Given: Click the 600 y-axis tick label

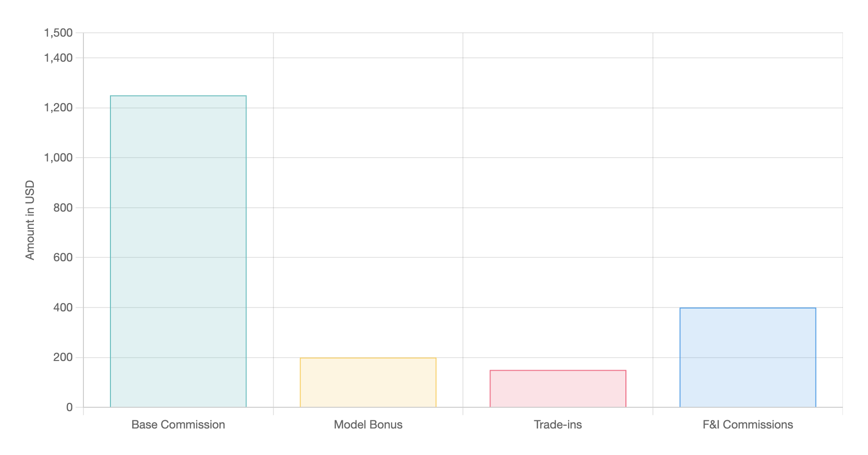Looking at the screenshot, I should [63, 257].
